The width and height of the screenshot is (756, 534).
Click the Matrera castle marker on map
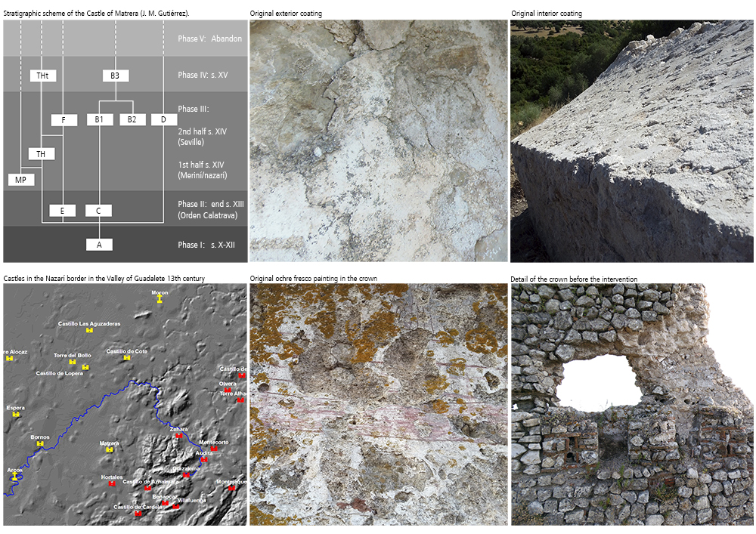point(110,449)
